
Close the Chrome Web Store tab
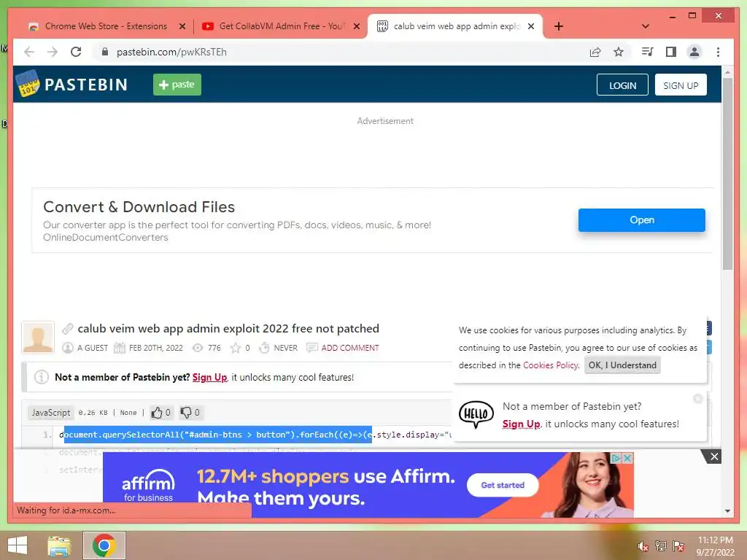pos(182,26)
